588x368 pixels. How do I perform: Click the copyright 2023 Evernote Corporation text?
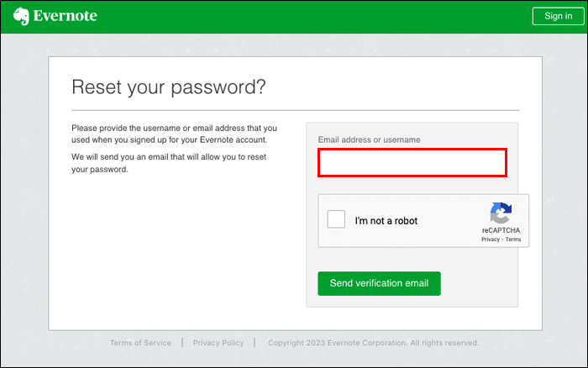(x=373, y=343)
